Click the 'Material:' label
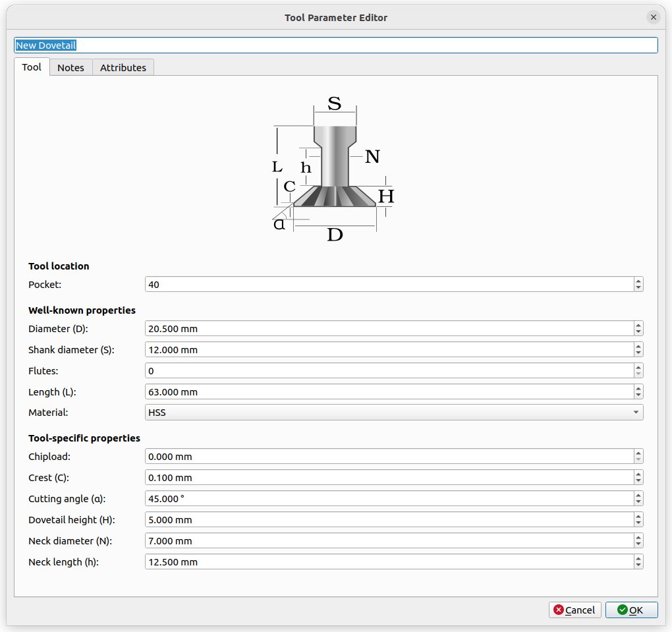 [49, 413]
